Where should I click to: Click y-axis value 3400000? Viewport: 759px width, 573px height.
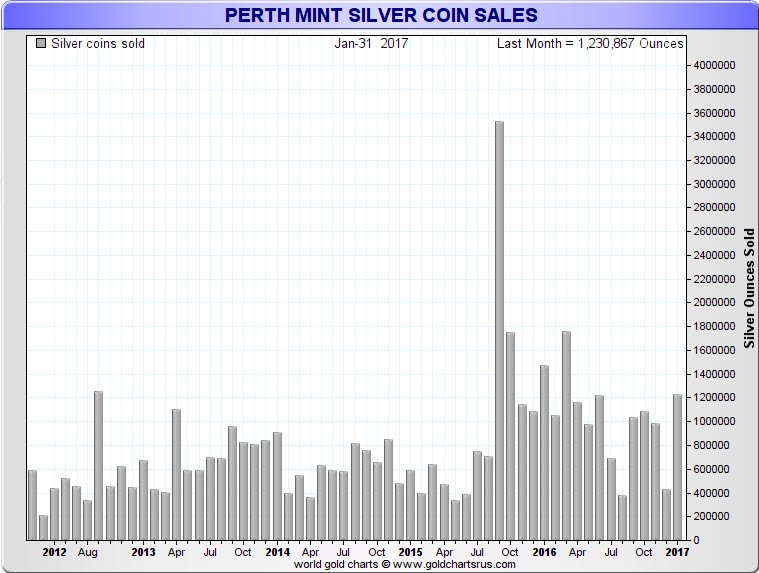[714, 136]
